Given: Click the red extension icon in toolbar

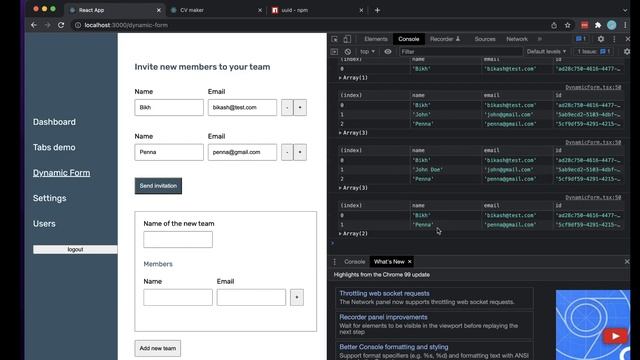Looking at the screenshot, I should coord(584,25).
